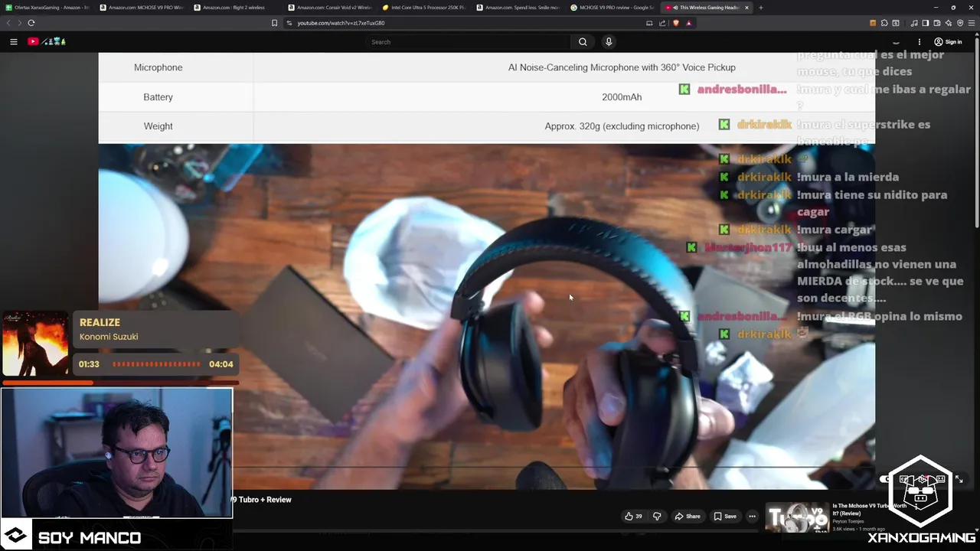Click the AI Noise-Canceling Microphone description
980x551 pixels.
point(622,67)
